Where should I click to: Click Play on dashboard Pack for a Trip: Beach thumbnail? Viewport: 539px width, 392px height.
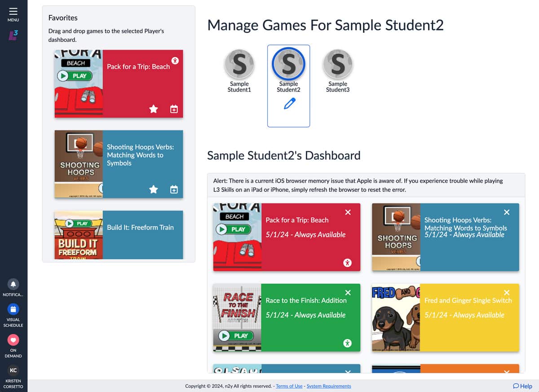point(233,229)
